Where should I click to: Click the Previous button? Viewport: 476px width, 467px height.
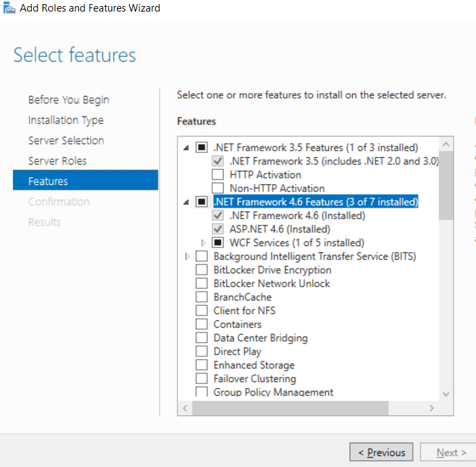pyautogui.click(x=381, y=453)
